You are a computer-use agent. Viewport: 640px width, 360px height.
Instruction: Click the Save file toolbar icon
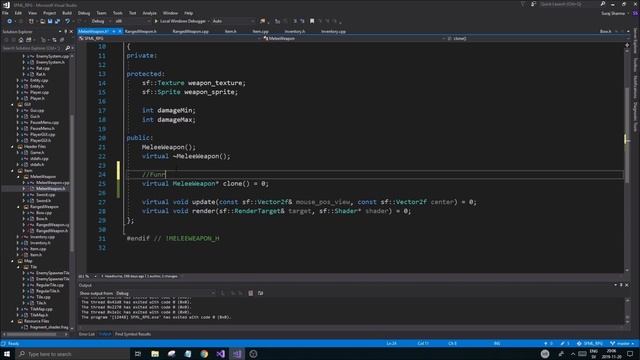click(50, 21)
